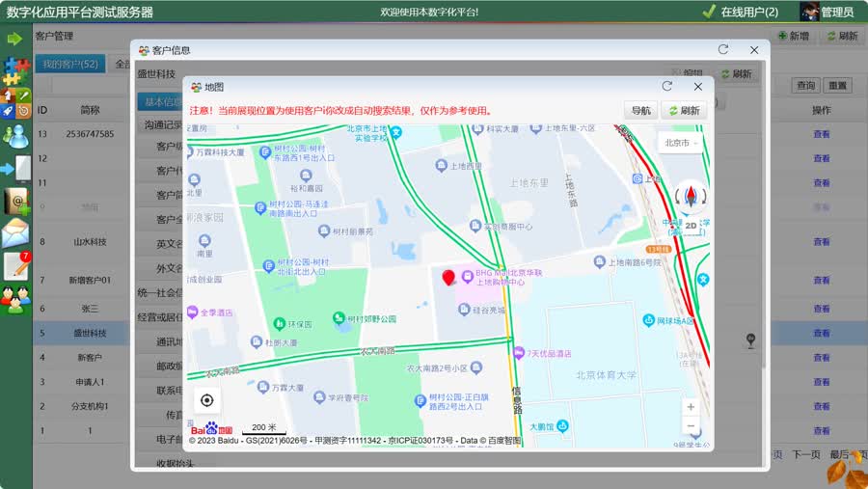Viewport: 868px width, 489px height.
Task: Zoom in the map with plus button
Action: [690, 407]
